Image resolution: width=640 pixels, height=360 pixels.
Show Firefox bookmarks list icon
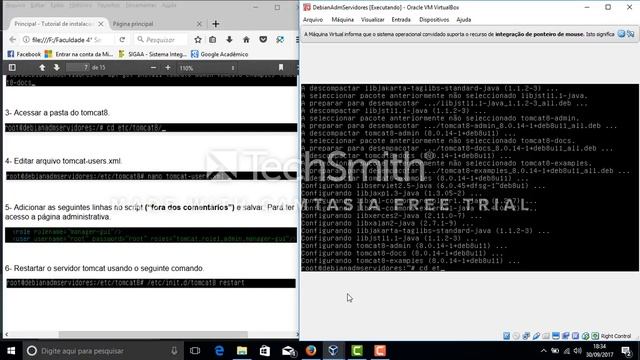[213, 40]
